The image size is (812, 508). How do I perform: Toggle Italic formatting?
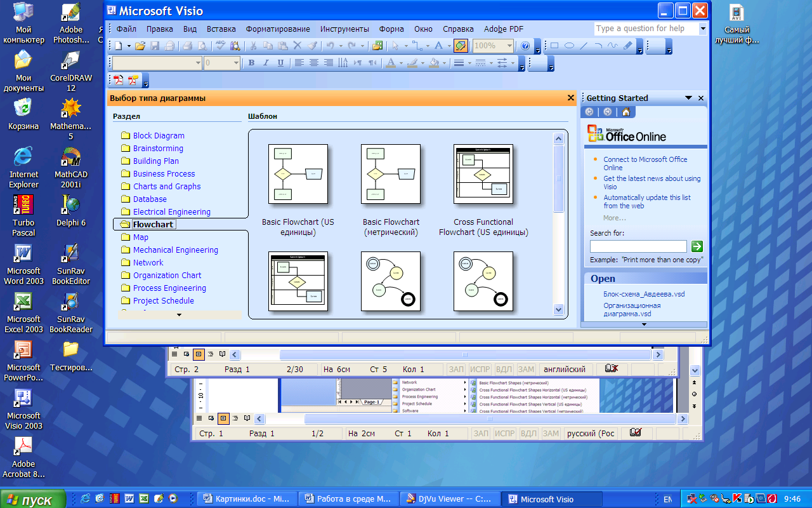(265, 63)
